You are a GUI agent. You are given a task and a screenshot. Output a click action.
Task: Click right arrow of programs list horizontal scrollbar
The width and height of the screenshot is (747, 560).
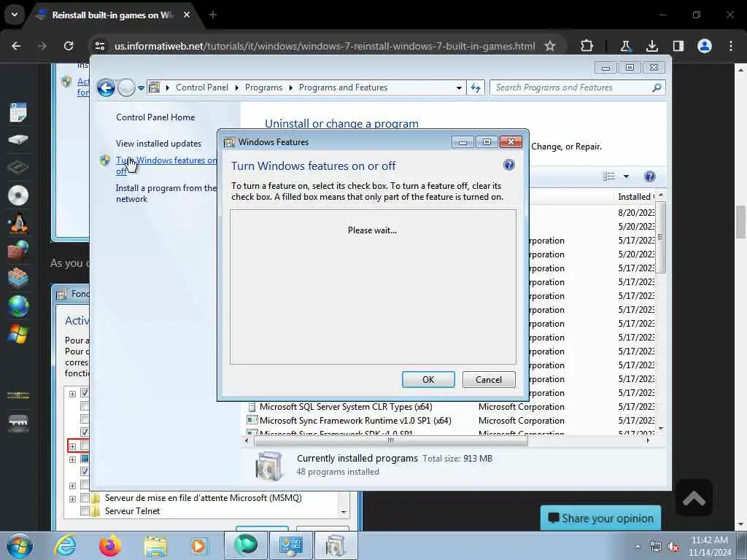(x=648, y=441)
